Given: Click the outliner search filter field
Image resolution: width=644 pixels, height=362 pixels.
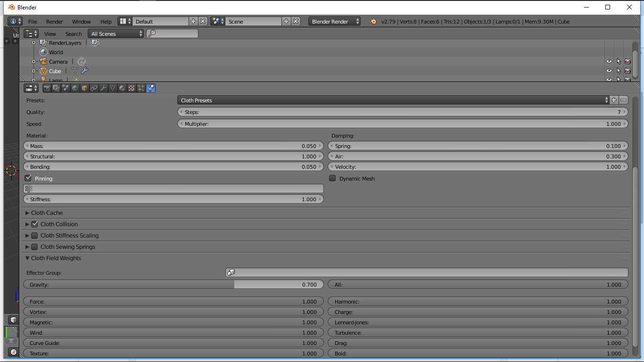Looking at the screenshot, I should pyautogui.click(x=173, y=33).
